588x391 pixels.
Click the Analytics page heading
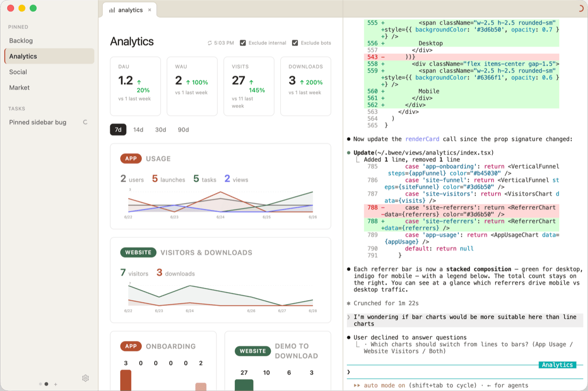(x=131, y=41)
